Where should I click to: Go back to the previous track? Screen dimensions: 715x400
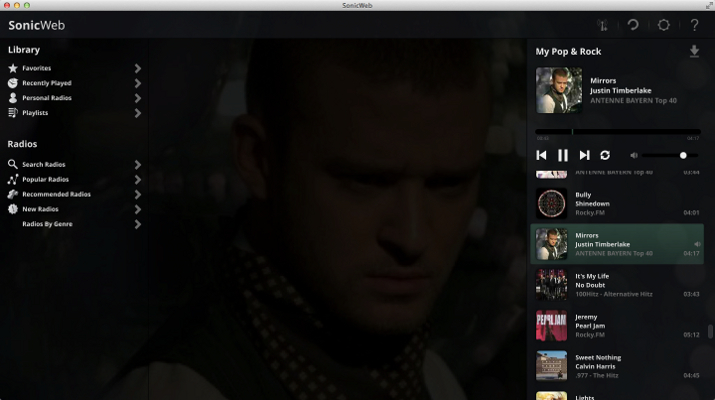(541, 155)
